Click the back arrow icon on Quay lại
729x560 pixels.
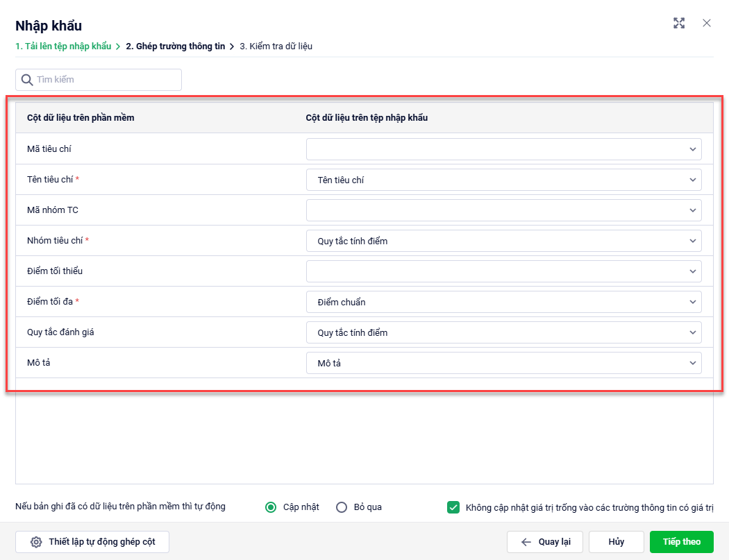(526, 542)
